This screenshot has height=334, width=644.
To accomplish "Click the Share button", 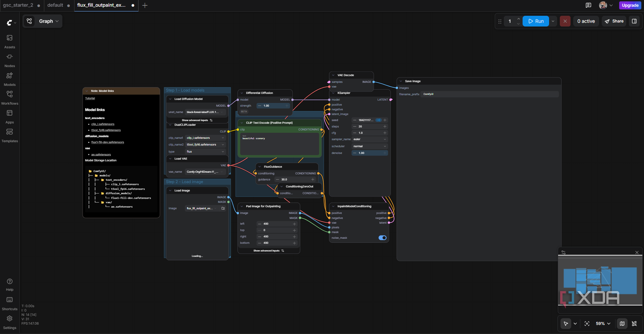I will coord(614,21).
